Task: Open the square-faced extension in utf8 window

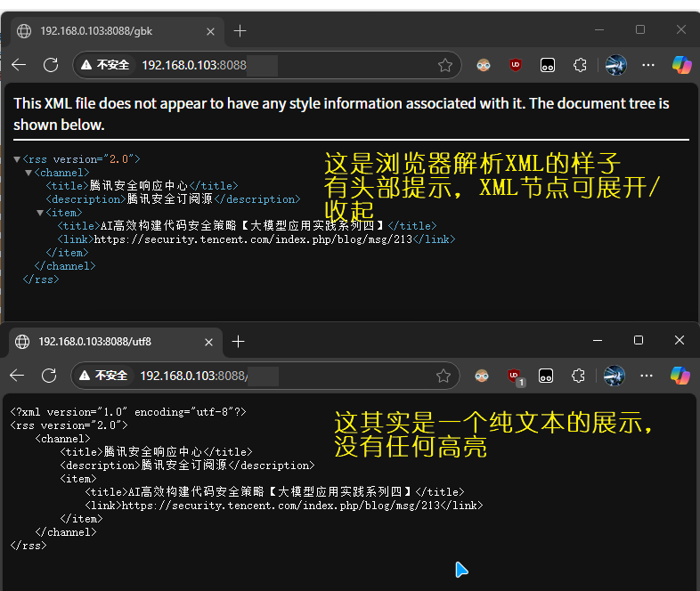Action: [546, 376]
